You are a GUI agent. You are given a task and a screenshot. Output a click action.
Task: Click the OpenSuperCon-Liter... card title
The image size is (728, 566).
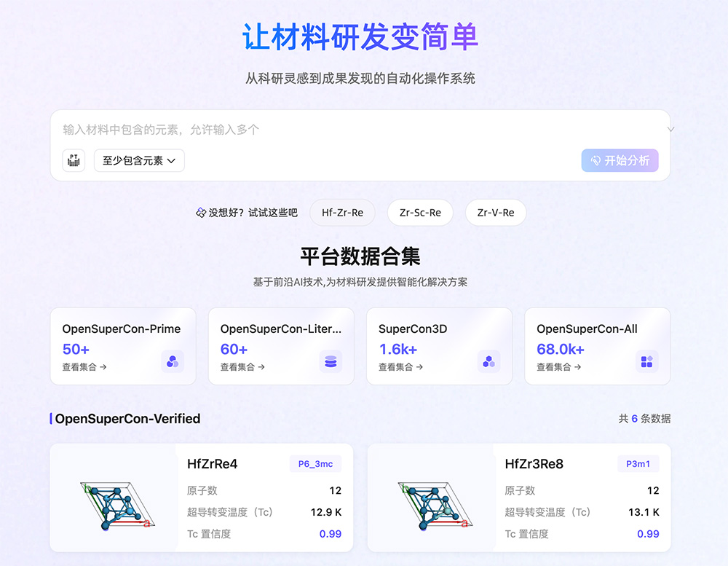coord(281,329)
